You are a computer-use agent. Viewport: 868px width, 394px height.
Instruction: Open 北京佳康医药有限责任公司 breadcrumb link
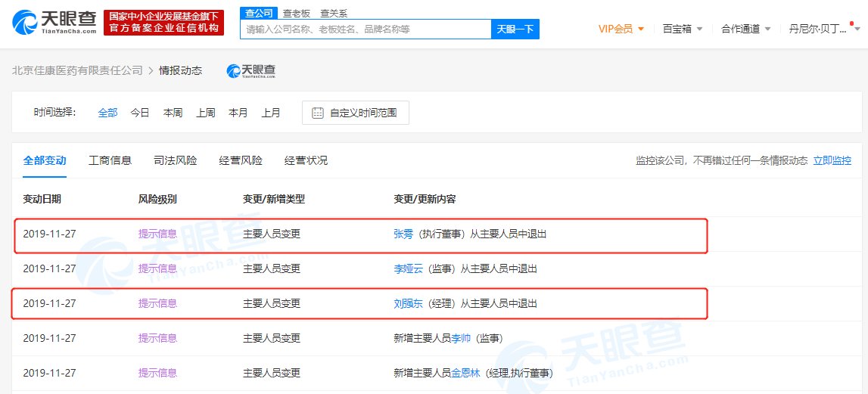(77, 70)
